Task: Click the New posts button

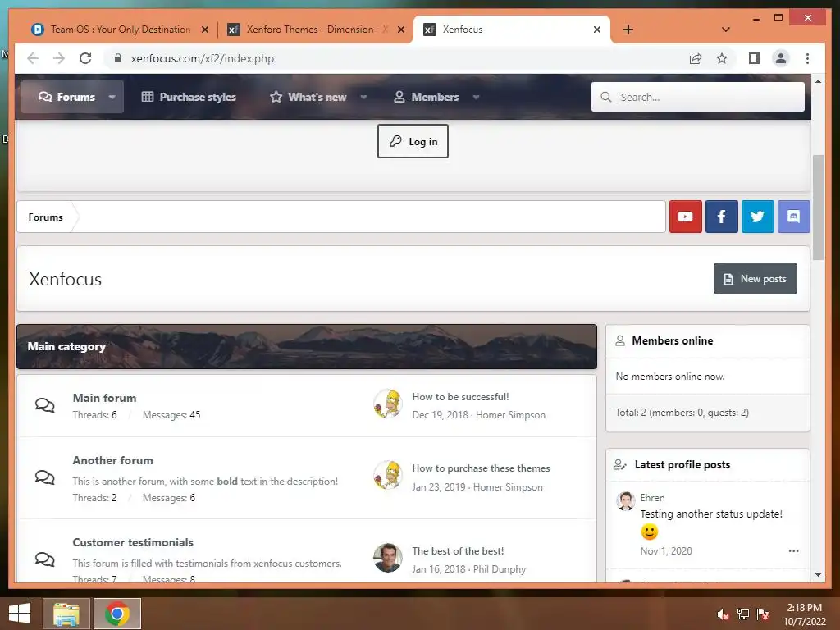Action: (755, 279)
